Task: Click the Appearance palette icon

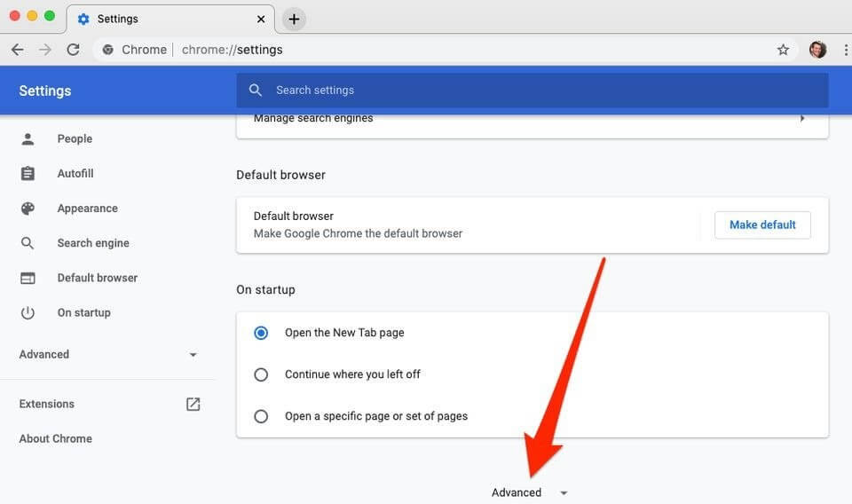Action: coord(28,209)
